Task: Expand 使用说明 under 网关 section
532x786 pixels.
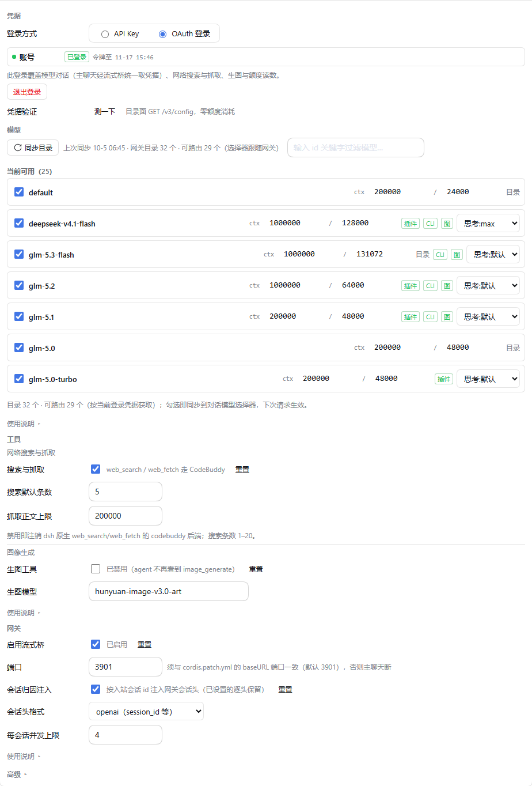Action: click(24, 756)
